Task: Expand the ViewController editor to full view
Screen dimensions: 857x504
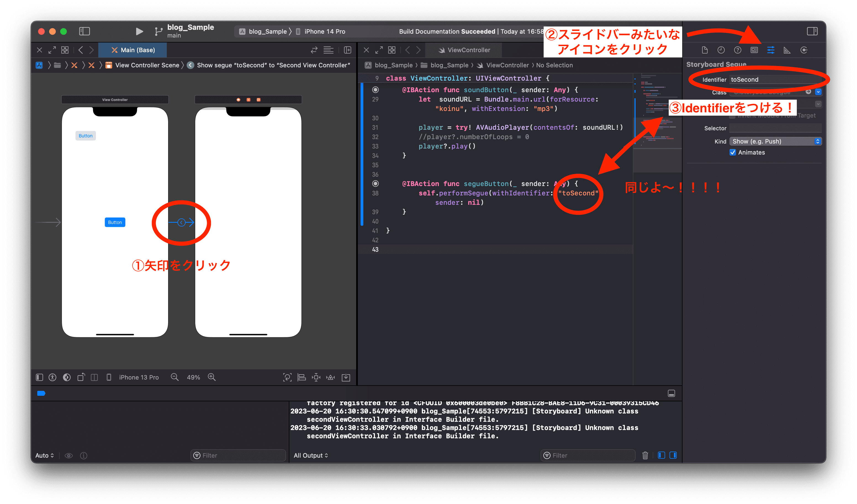Action: [379, 50]
